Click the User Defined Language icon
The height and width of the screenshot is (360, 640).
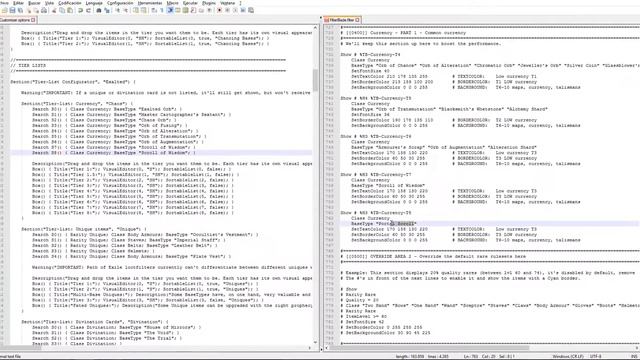(178, 10)
